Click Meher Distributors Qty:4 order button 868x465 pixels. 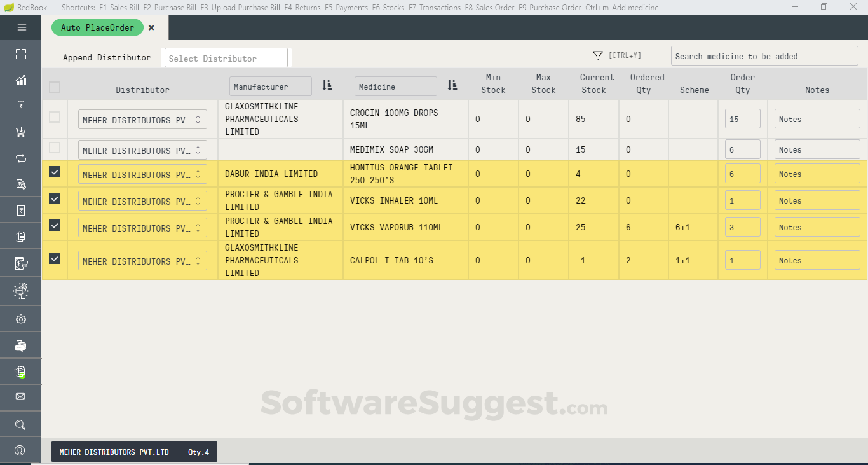pos(134,452)
